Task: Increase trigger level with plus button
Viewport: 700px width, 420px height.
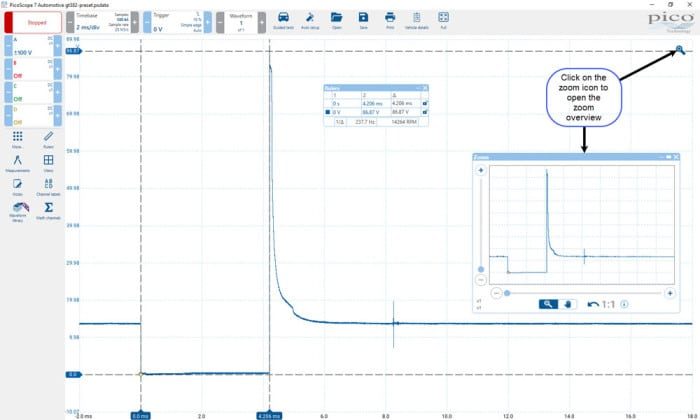Action: pos(208,22)
